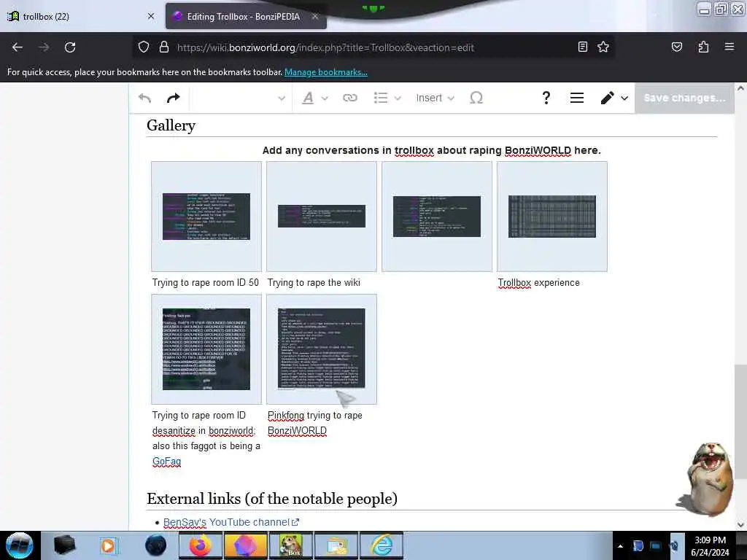The width and height of the screenshot is (747, 560).
Task: Open the extensions puzzle-piece icon
Action: tap(703, 47)
